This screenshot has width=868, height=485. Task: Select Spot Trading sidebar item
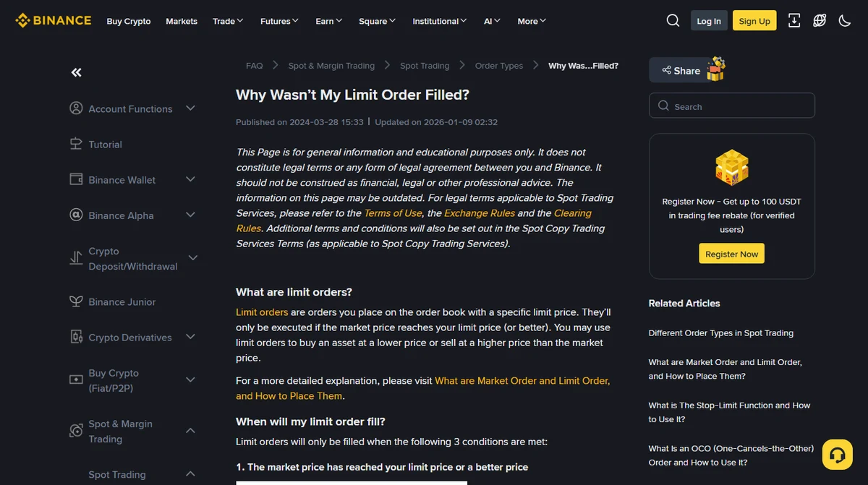tap(117, 475)
